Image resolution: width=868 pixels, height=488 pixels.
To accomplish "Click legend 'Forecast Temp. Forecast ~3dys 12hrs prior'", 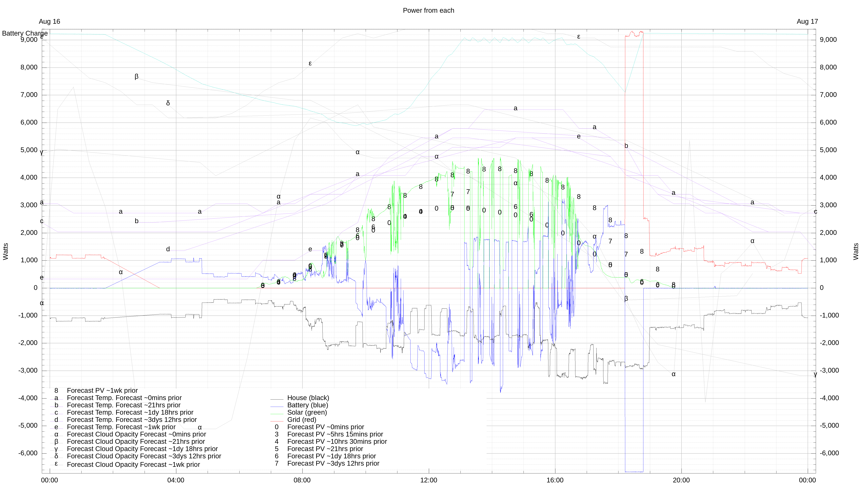I will tap(132, 420).
